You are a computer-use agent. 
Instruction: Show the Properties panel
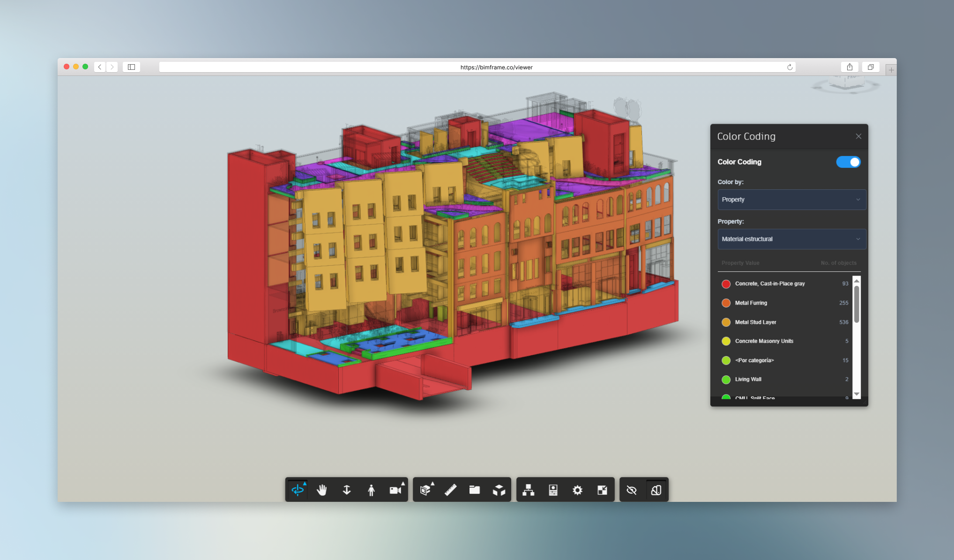coord(553,490)
